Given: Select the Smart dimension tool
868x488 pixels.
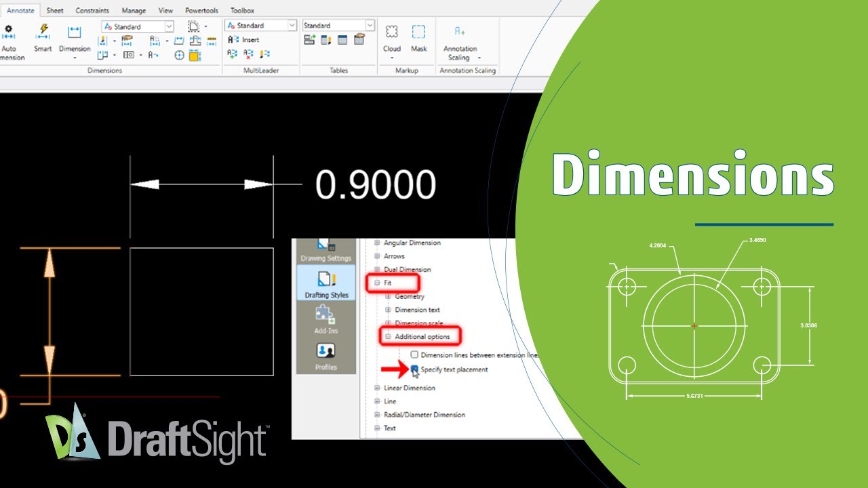Looking at the screenshot, I should pyautogui.click(x=43, y=38).
